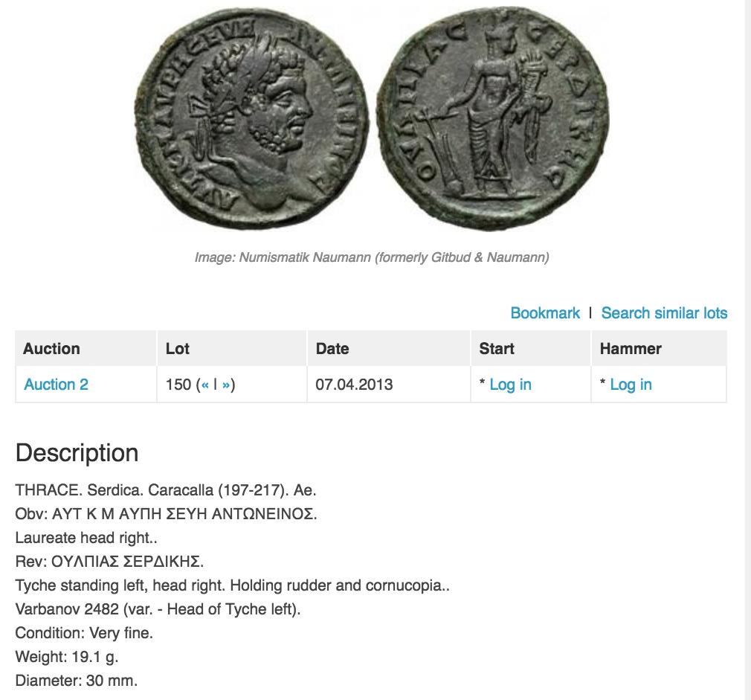The width and height of the screenshot is (751, 700).
Task: Click Log in under Hammer column
Action: pyautogui.click(x=631, y=385)
